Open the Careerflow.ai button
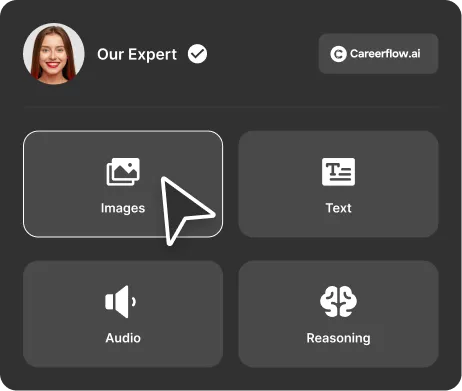Viewport: 462px width, 391px height. (378, 54)
